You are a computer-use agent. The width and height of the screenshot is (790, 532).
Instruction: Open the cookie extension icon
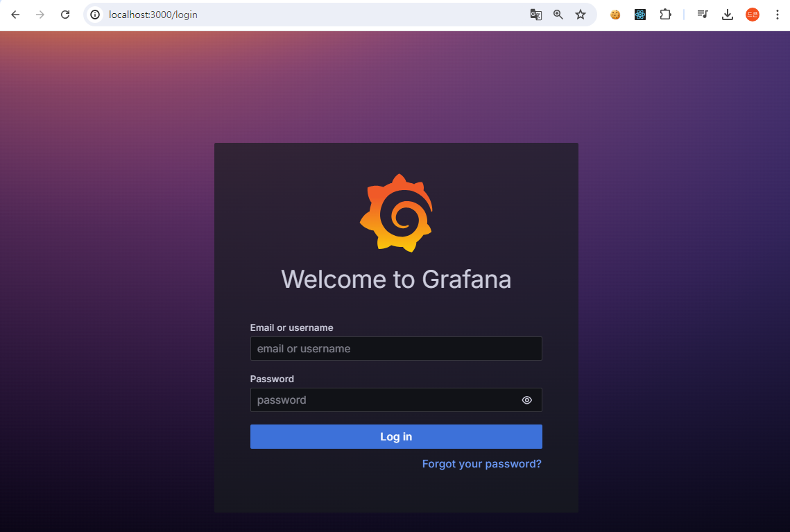coord(615,15)
